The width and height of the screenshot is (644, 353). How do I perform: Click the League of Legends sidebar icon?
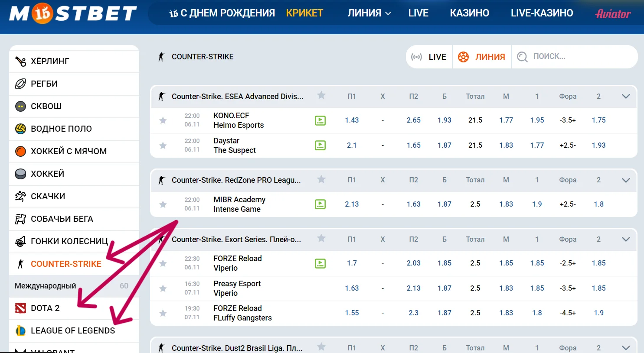click(20, 330)
